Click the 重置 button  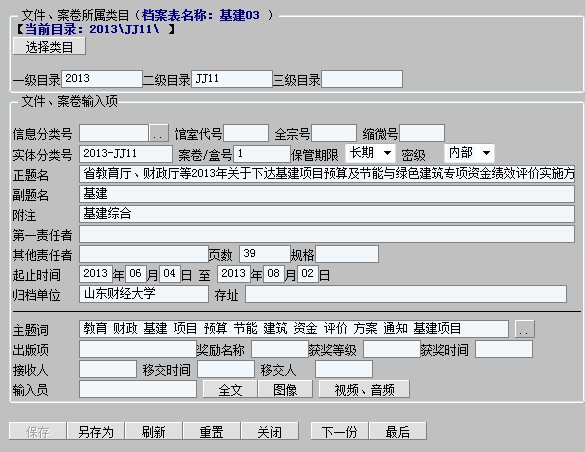click(x=212, y=431)
